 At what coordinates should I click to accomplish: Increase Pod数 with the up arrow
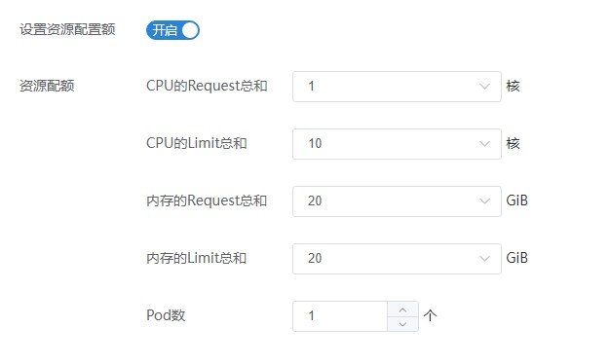[402, 309]
